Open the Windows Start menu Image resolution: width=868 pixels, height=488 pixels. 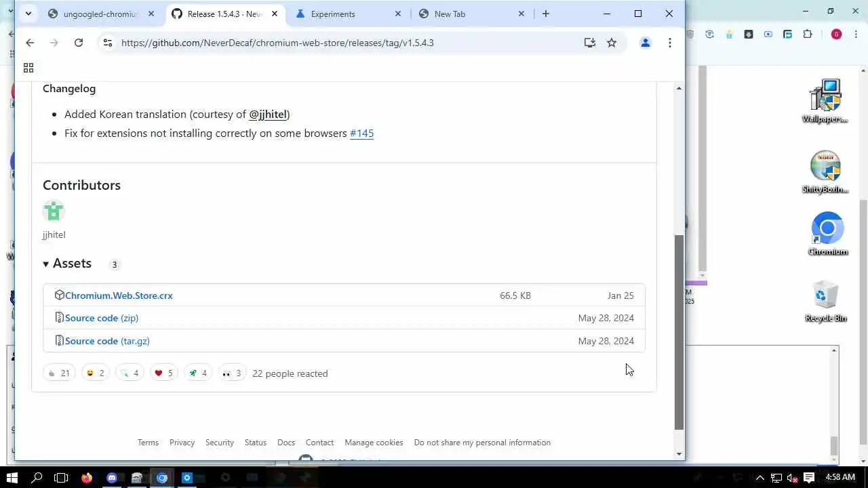pyautogui.click(x=12, y=478)
